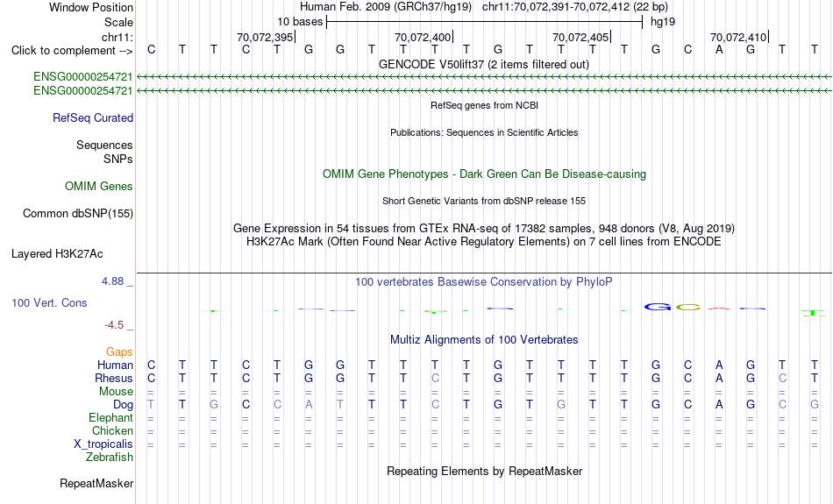This screenshot has width=833, height=504.
Task: Click the green T conservation logo letter
Action: [x=814, y=313]
